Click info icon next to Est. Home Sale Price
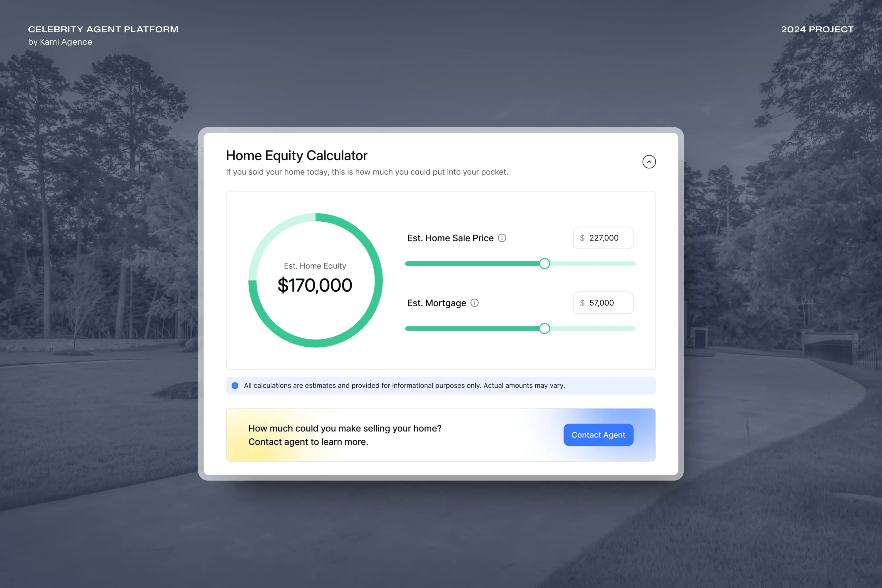Viewport: 882px width, 588px height. pos(502,238)
